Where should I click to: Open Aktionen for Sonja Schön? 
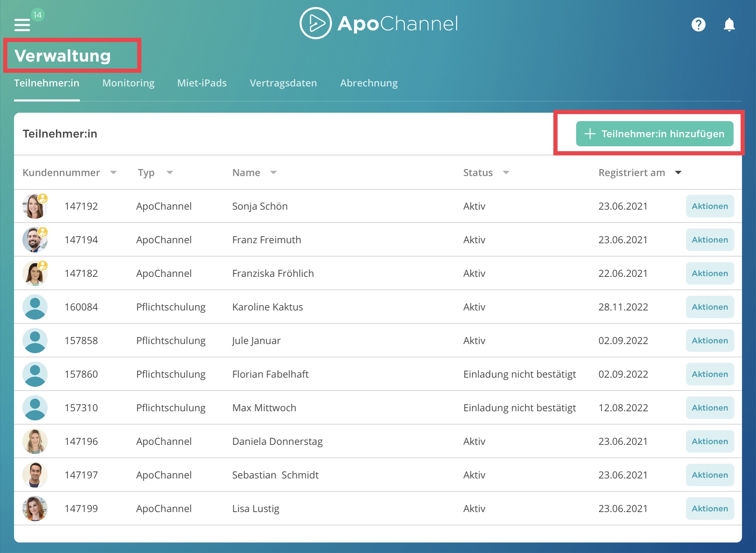710,206
